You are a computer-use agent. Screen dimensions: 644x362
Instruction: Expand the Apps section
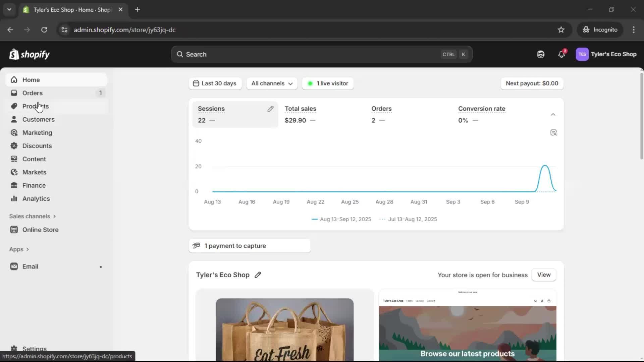[x=19, y=249]
